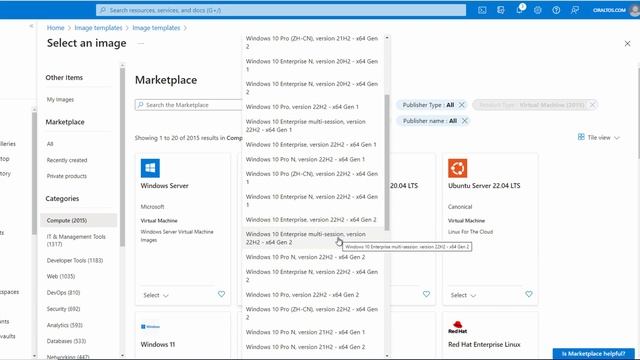Select the Databases (533) category
This screenshot has width=640, height=360.
66,341
